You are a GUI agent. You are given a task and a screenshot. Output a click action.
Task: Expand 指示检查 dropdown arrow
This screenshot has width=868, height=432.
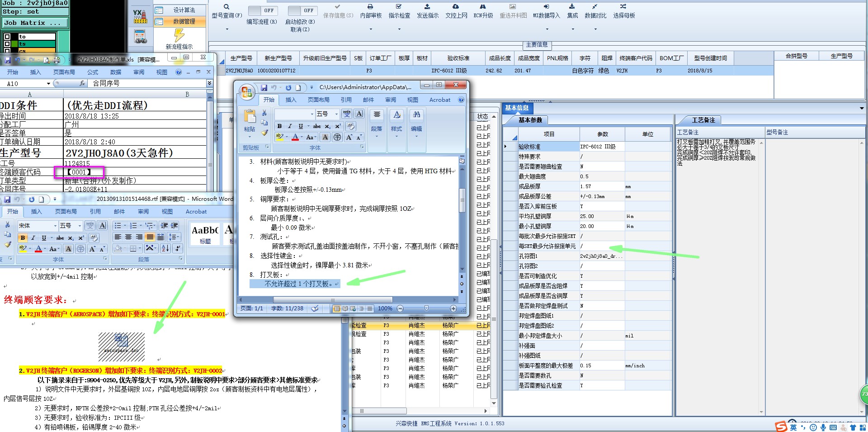pyautogui.click(x=399, y=29)
